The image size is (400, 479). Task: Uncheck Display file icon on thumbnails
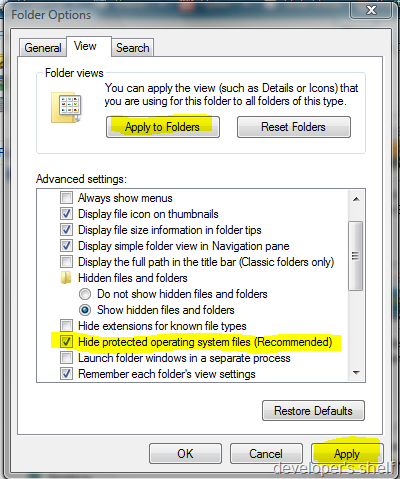(x=66, y=214)
